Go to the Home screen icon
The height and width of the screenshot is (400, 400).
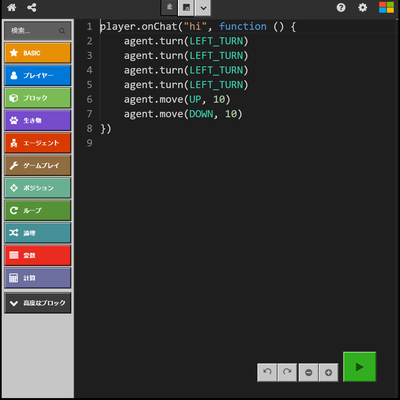[x=12, y=8]
